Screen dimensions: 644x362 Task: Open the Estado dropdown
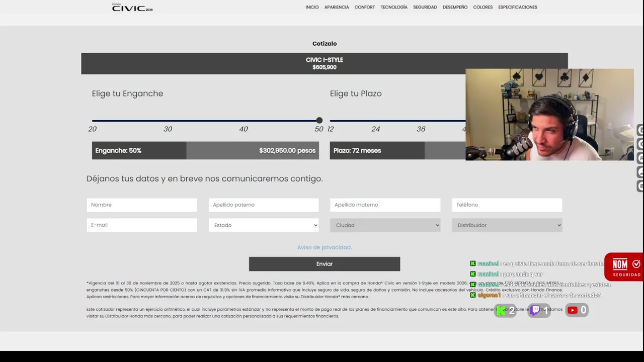click(264, 225)
